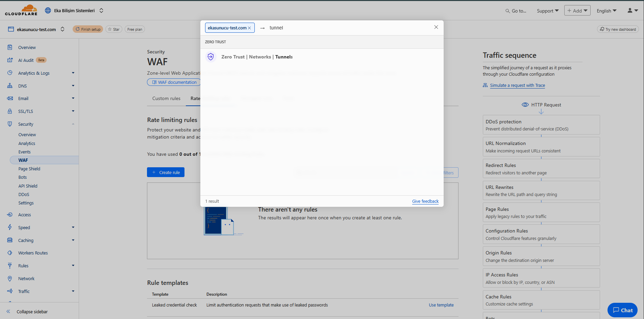Expand the Analytics & Logs sidebar section
Screen dimensions: 644x319
pyautogui.click(x=73, y=73)
